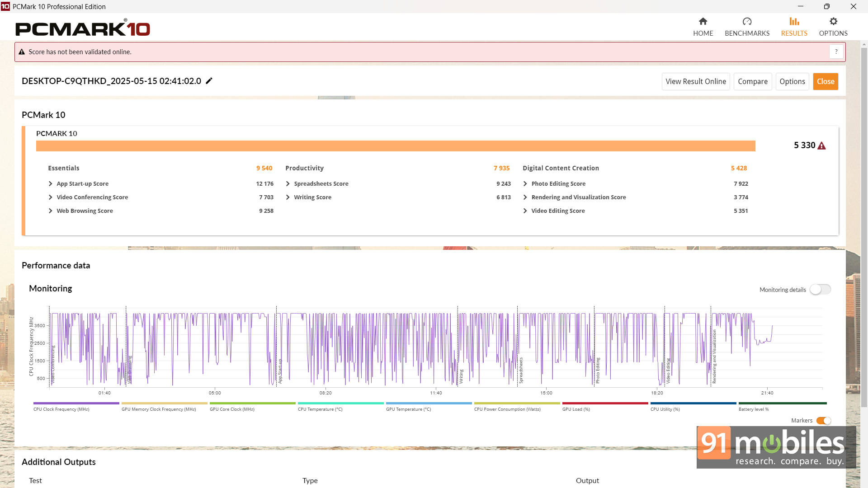Click the Output column header
Screen dimensions: 868x488
[587, 480]
